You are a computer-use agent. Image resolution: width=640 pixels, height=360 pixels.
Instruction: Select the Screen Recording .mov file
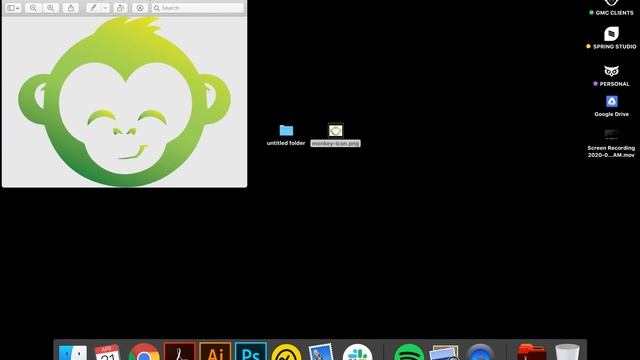pyautogui.click(x=611, y=134)
